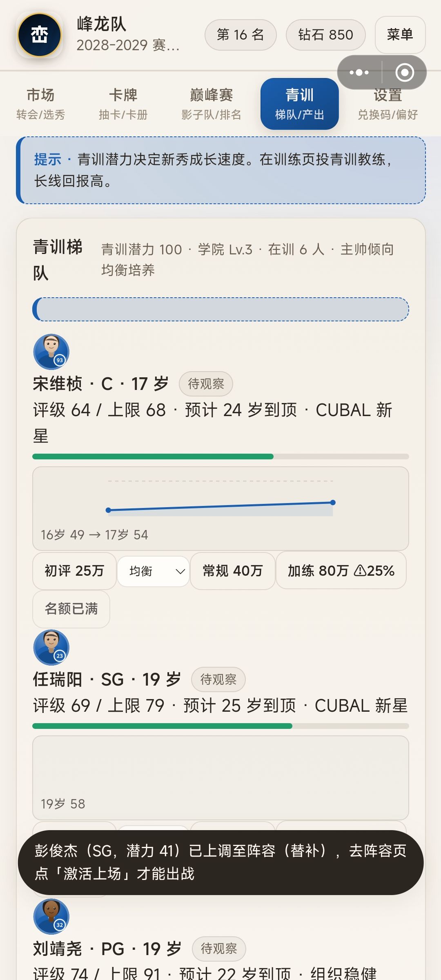Tap the 钻石 850 balance pill

tap(325, 35)
